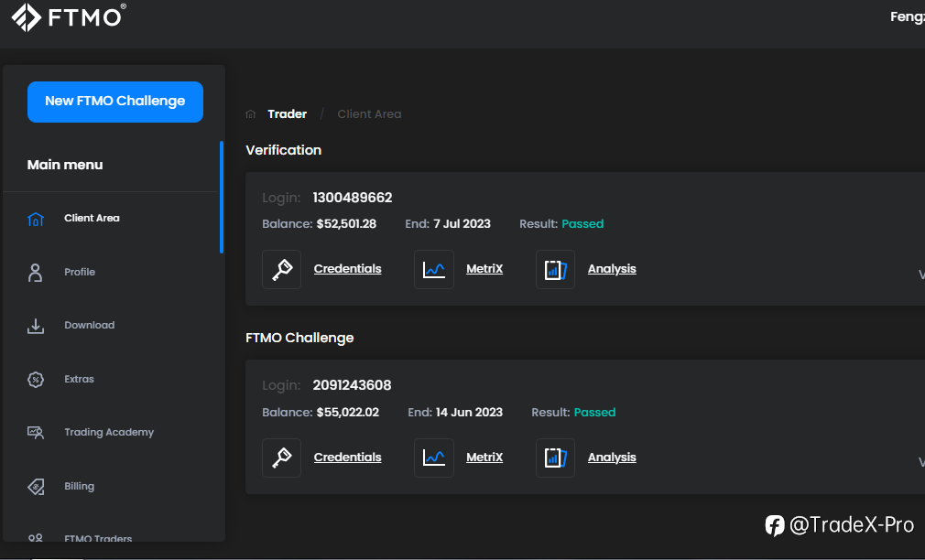This screenshot has width=925, height=560.
Task: Click key icon for Verification account credentials
Action: point(281,269)
